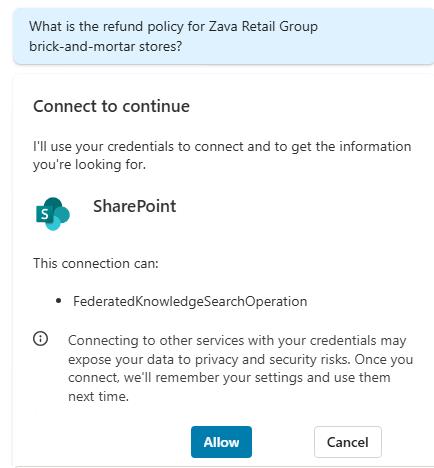Click the Allow button
434x468 pixels.
[x=221, y=442]
